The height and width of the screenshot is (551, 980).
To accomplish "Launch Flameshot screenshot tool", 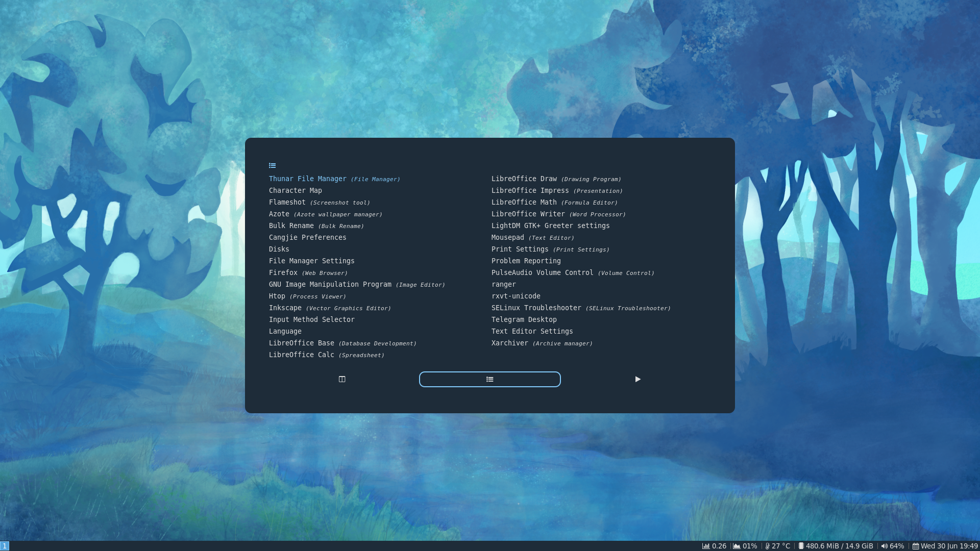I will pyautogui.click(x=320, y=202).
